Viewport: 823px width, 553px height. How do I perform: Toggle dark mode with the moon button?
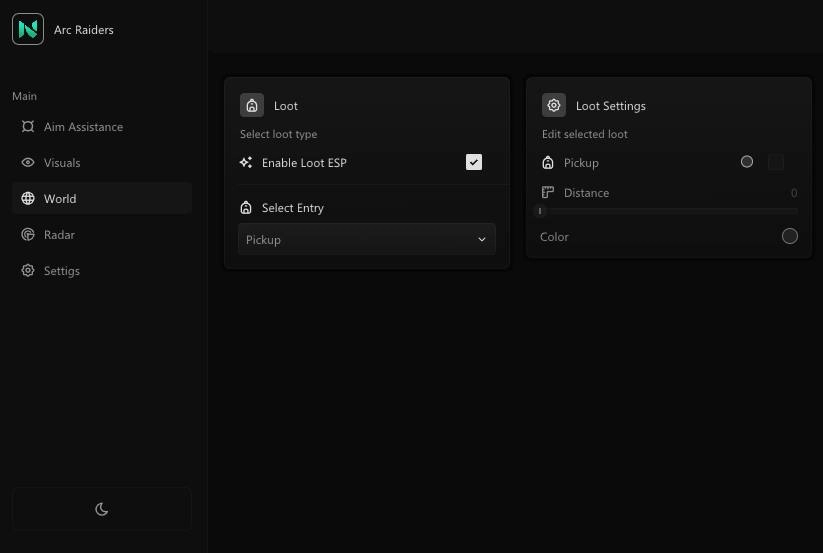[101, 509]
